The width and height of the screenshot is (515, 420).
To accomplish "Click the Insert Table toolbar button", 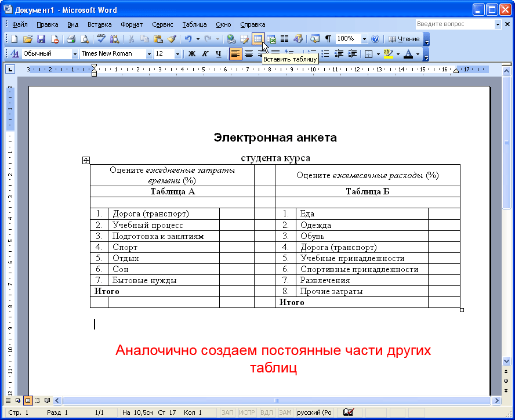I will 258,39.
